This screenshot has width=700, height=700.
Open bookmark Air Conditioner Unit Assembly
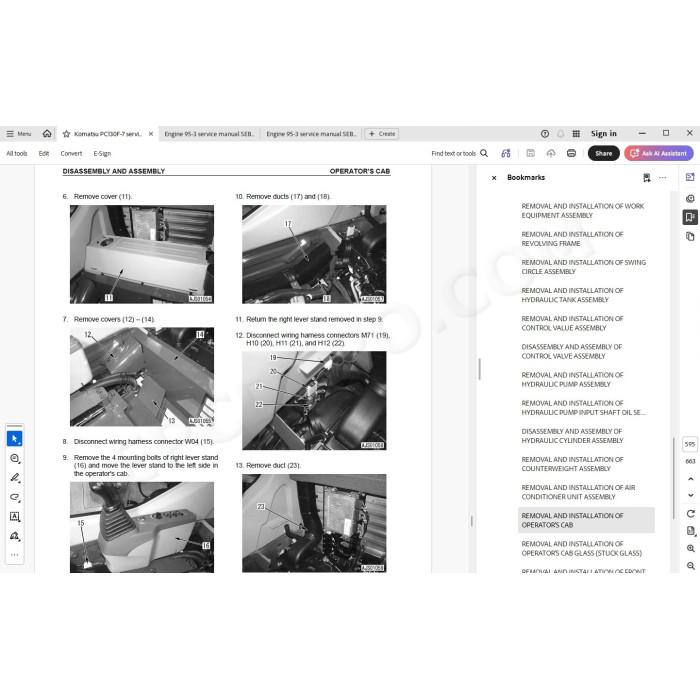point(578,492)
